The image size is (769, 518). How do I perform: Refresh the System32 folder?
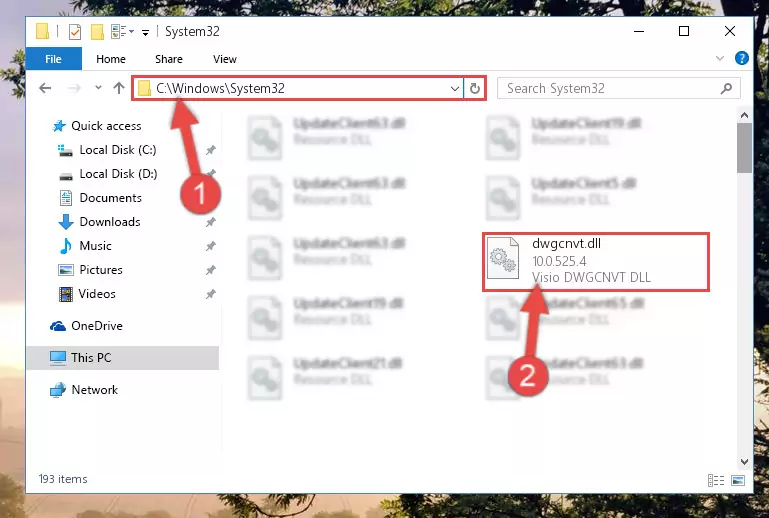474,89
